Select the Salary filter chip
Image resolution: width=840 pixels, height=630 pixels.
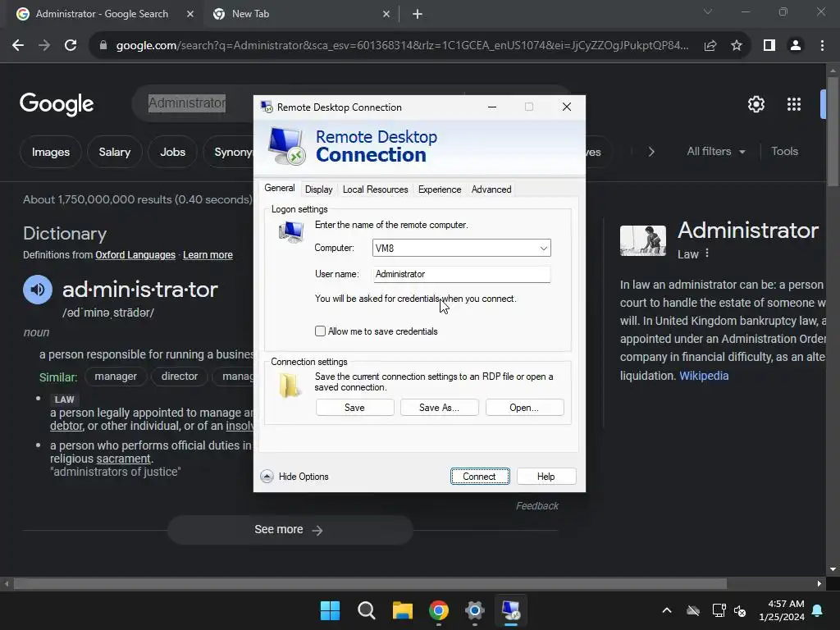(x=115, y=152)
